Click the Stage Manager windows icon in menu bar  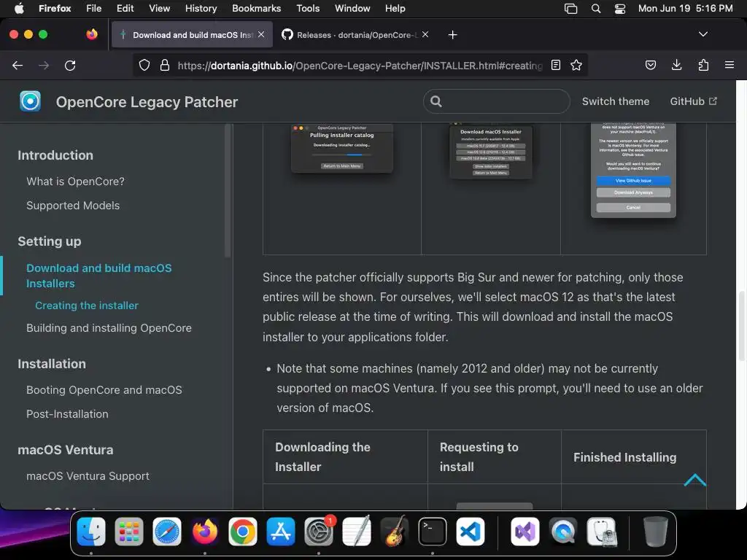(570, 9)
